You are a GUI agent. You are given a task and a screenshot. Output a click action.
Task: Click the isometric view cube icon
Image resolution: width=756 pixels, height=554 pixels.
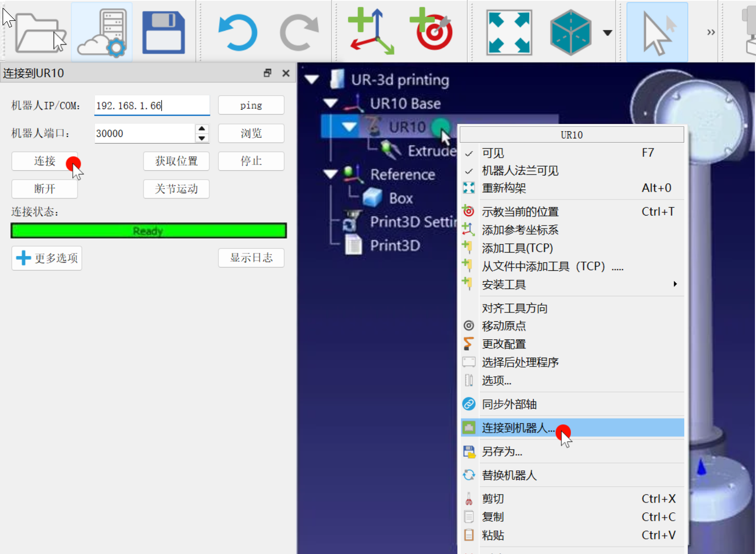[570, 33]
